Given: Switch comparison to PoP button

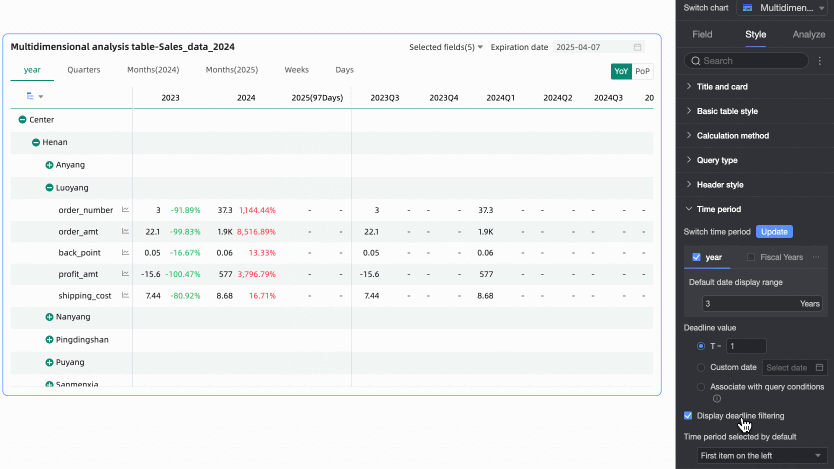Looking at the screenshot, I should [x=643, y=71].
